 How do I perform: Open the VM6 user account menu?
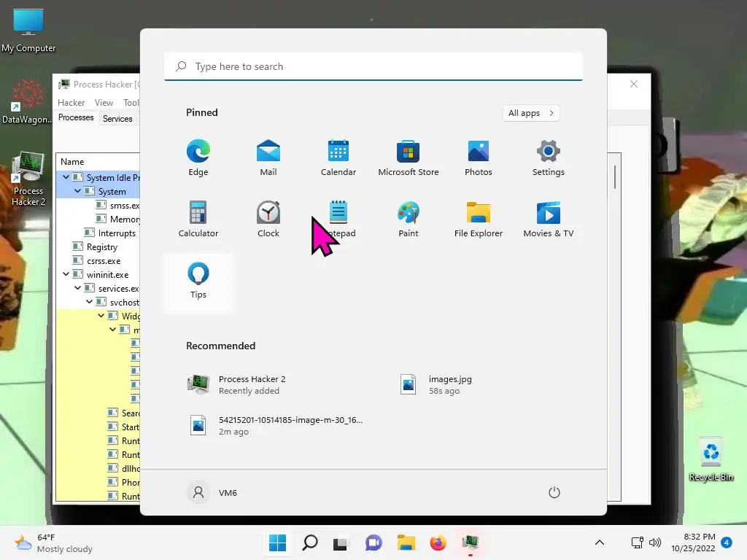[x=212, y=492]
